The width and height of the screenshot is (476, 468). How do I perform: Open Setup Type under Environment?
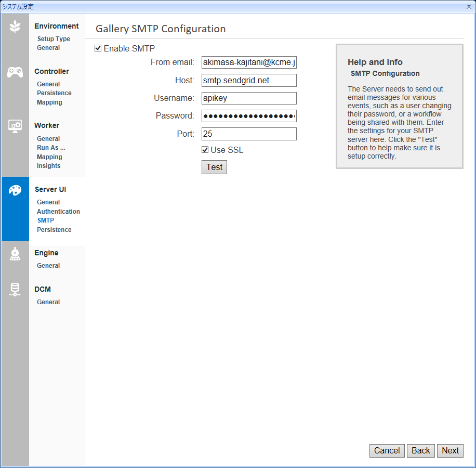point(54,39)
